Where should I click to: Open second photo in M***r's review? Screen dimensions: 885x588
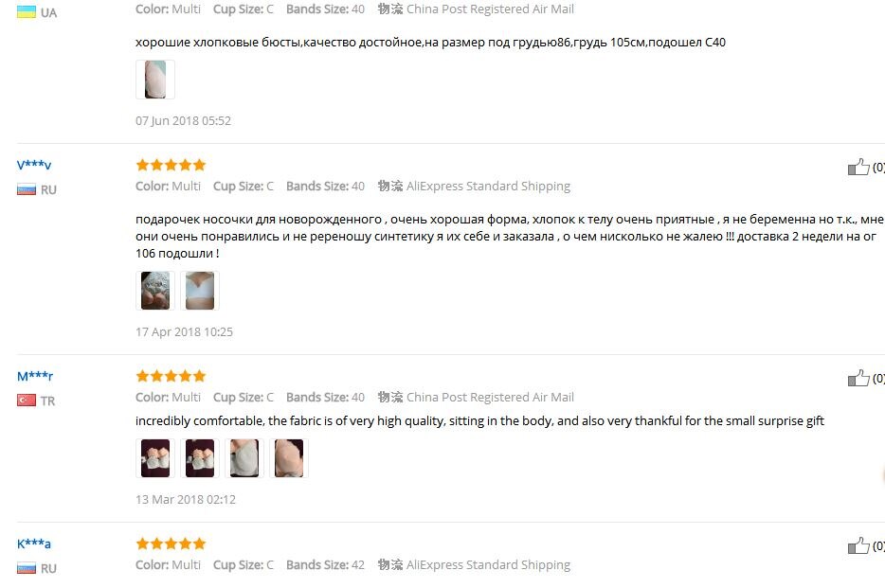tap(200, 458)
